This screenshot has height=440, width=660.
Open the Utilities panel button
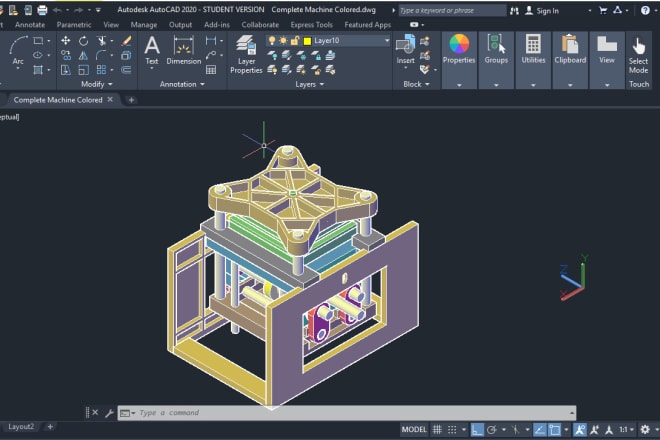click(533, 60)
